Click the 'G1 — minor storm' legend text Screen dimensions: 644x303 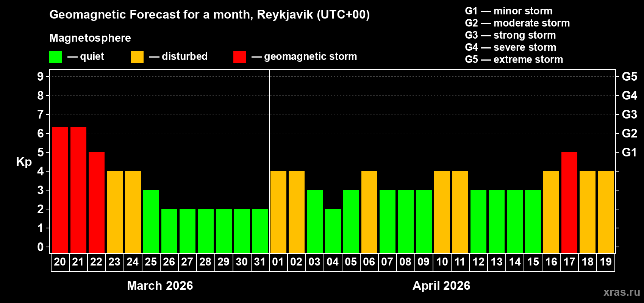pos(509,11)
